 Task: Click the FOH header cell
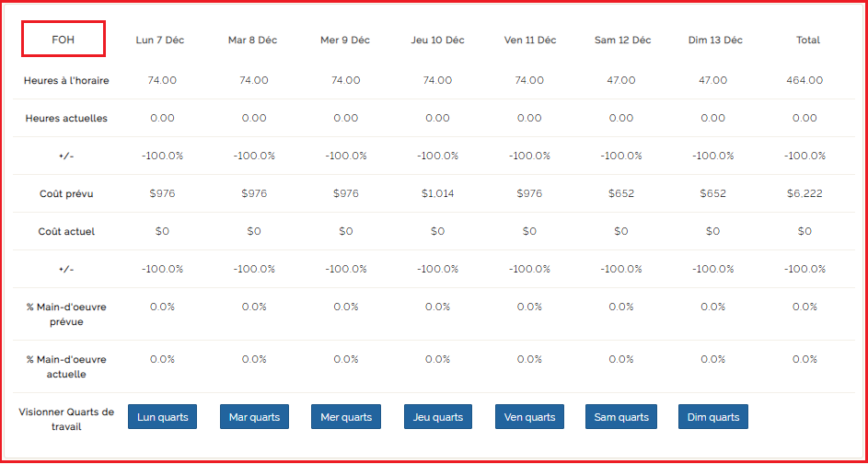[64, 40]
